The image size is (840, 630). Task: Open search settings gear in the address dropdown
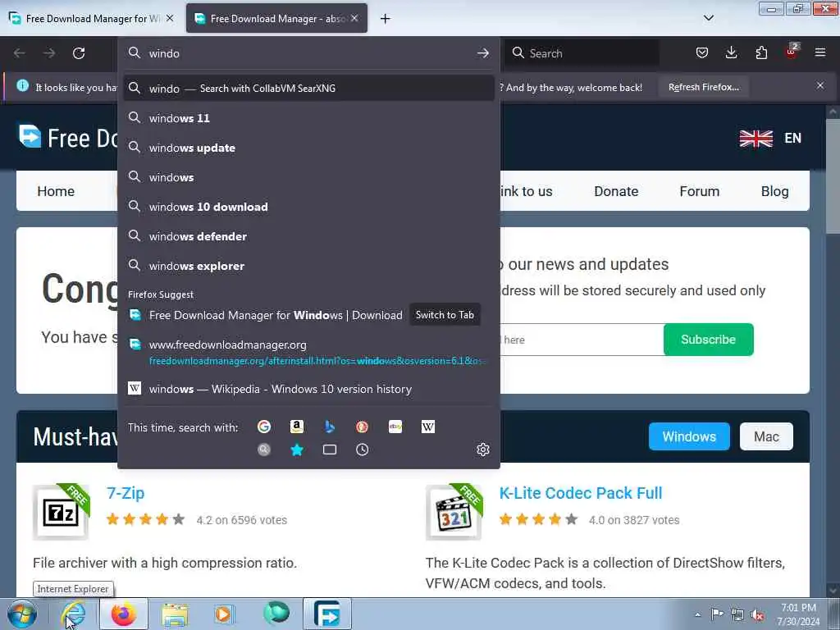[482, 450]
